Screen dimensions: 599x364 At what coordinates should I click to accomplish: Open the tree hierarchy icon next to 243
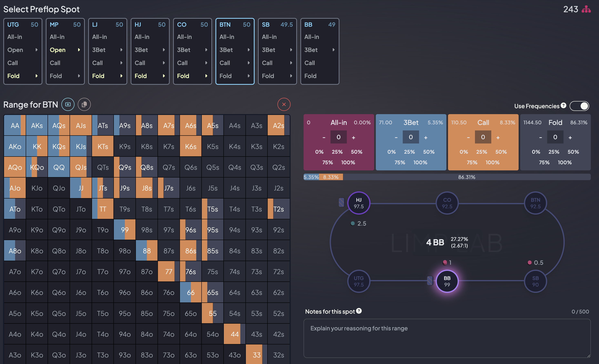coord(586,9)
